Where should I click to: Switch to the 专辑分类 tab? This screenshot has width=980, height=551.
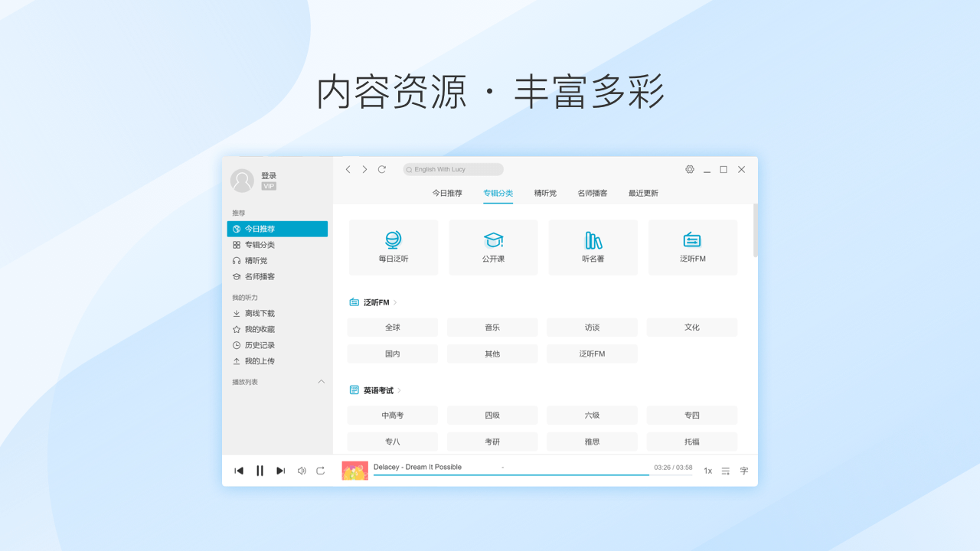498,194
